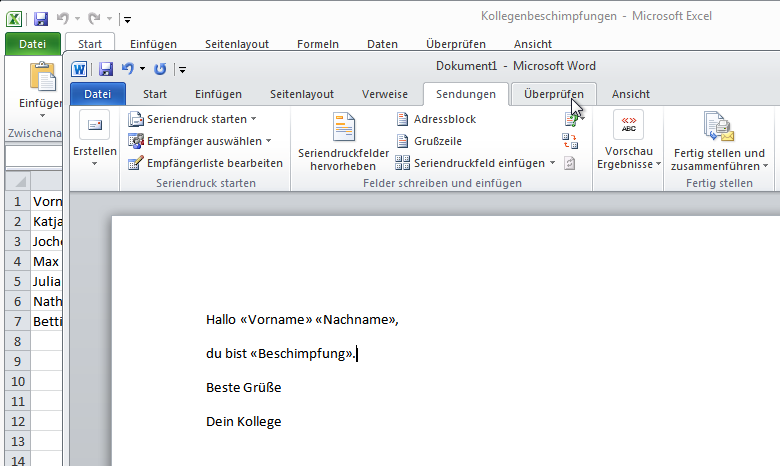
Task: Click the Excel application icon
Action: coord(14,19)
